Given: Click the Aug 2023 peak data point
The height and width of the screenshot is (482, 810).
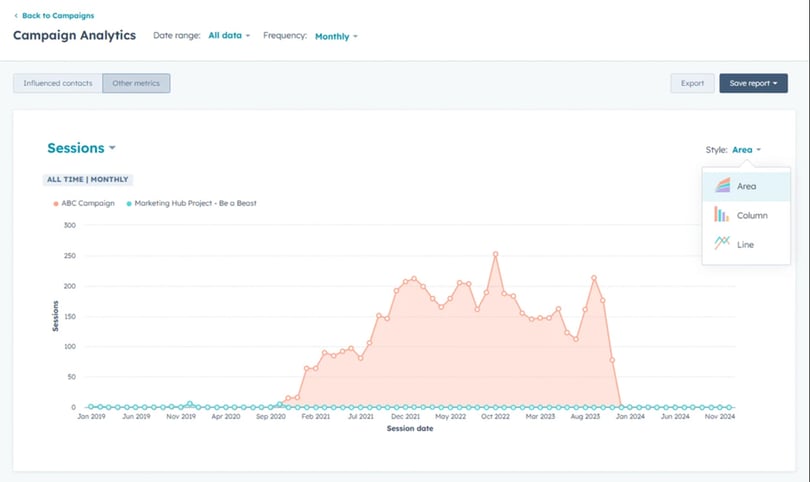Looking at the screenshot, I should click(594, 278).
